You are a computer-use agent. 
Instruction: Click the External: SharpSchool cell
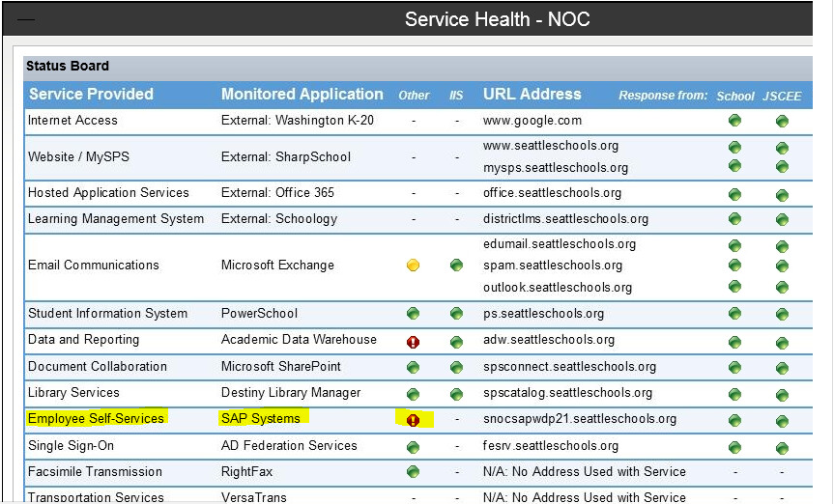pos(286,156)
